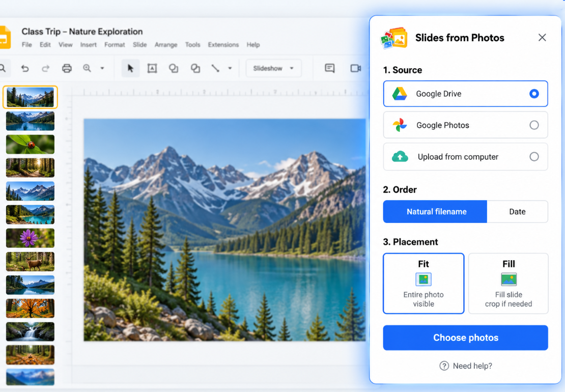Open the Insert menu
565x392 pixels.
pos(88,45)
